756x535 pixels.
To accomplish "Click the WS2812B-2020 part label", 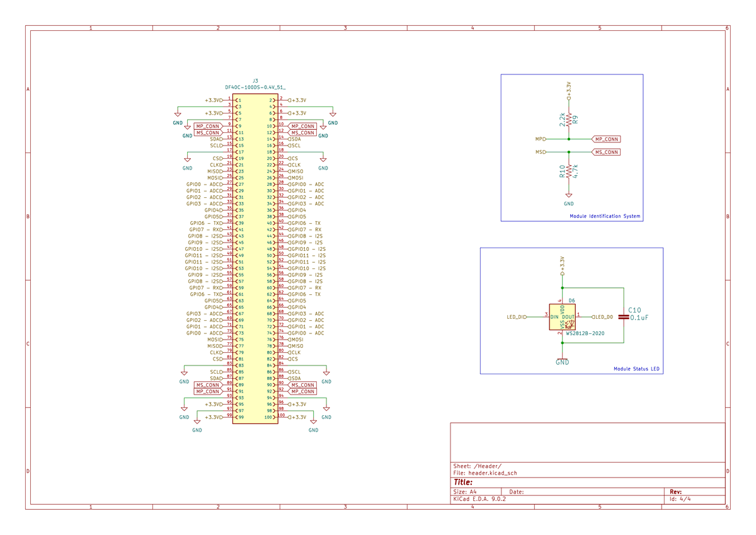I will click(585, 333).
